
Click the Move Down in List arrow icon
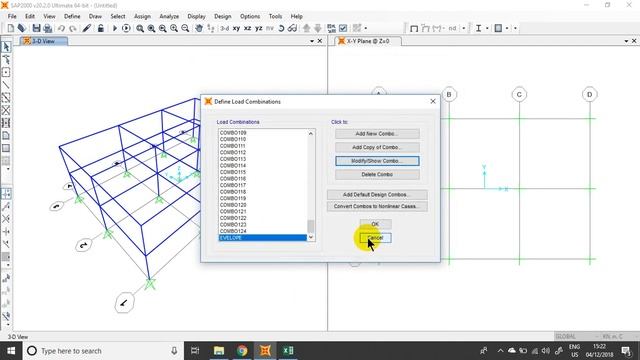(318, 28)
